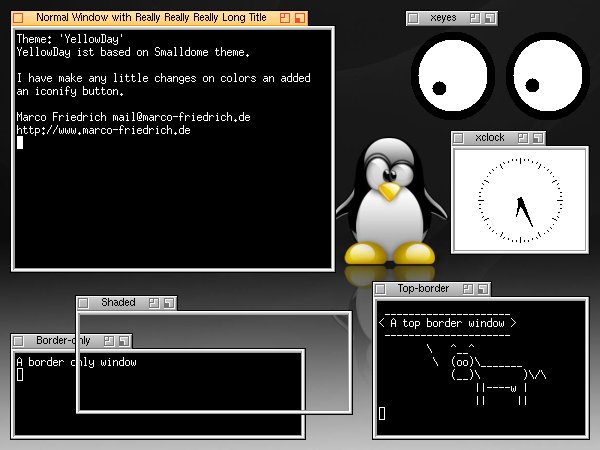Click the iconify button on the xclock titlebar
This screenshot has width=600, height=450.
523,138
